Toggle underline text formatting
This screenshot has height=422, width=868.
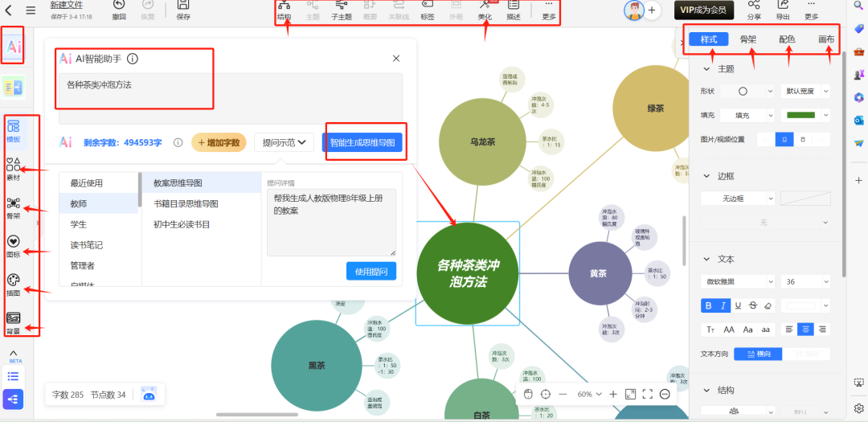(738, 305)
